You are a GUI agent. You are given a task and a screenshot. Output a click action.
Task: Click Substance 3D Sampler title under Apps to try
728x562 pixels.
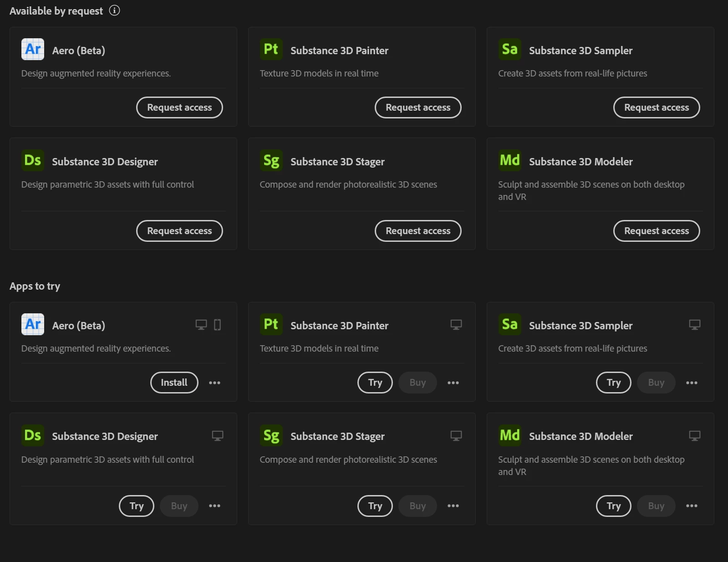point(580,326)
